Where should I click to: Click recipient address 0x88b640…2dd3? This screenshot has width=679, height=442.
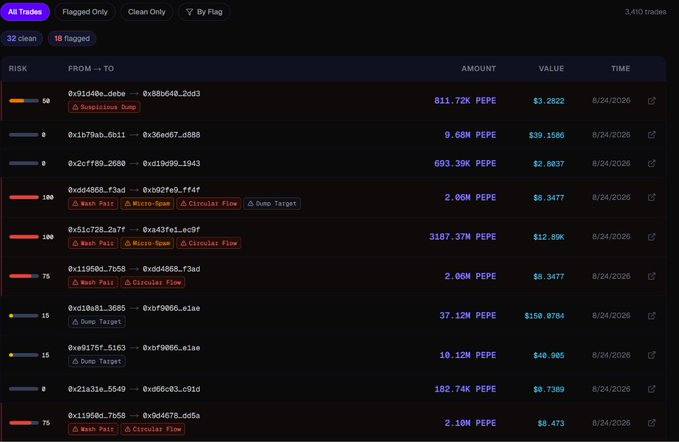click(x=171, y=94)
